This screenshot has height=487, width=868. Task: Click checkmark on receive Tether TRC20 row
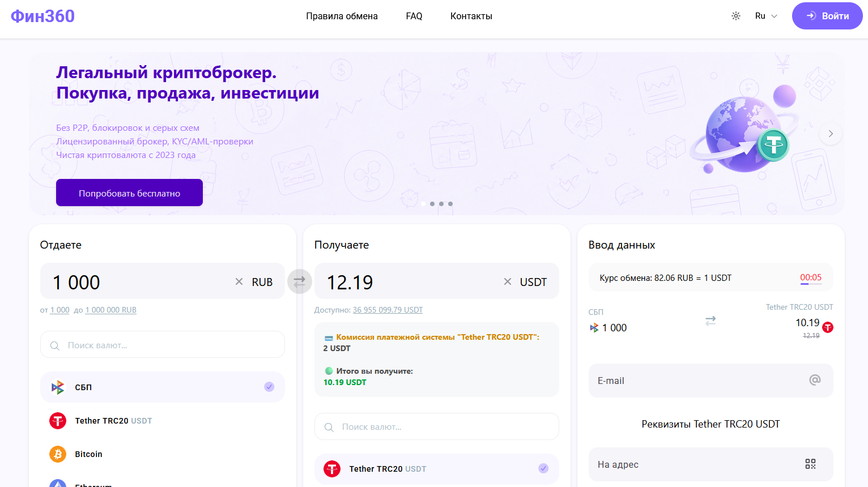[543, 468]
